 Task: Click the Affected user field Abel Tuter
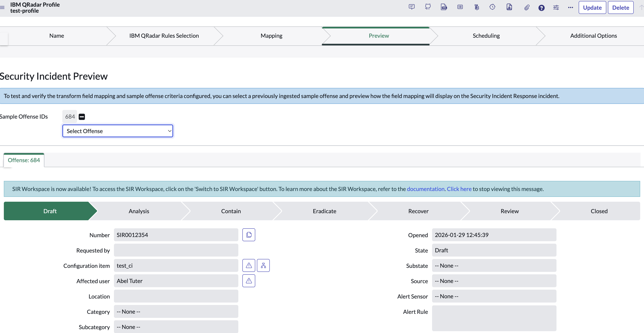(x=176, y=281)
